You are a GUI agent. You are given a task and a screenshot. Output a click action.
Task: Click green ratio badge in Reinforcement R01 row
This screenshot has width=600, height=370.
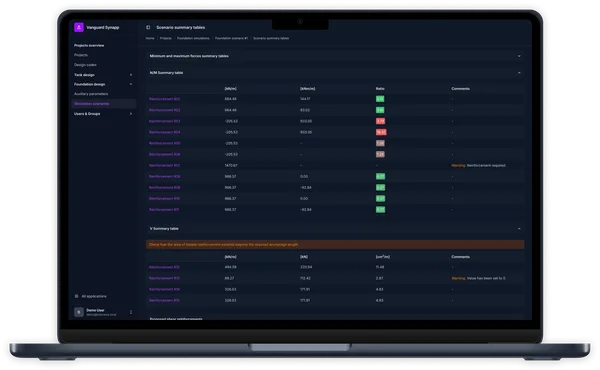(380, 99)
